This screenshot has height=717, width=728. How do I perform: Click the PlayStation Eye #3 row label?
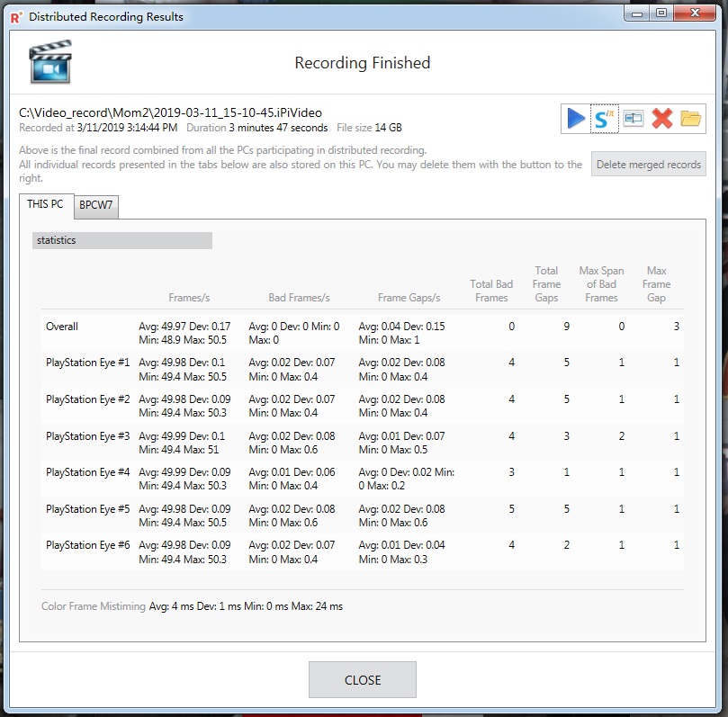coord(88,436)
